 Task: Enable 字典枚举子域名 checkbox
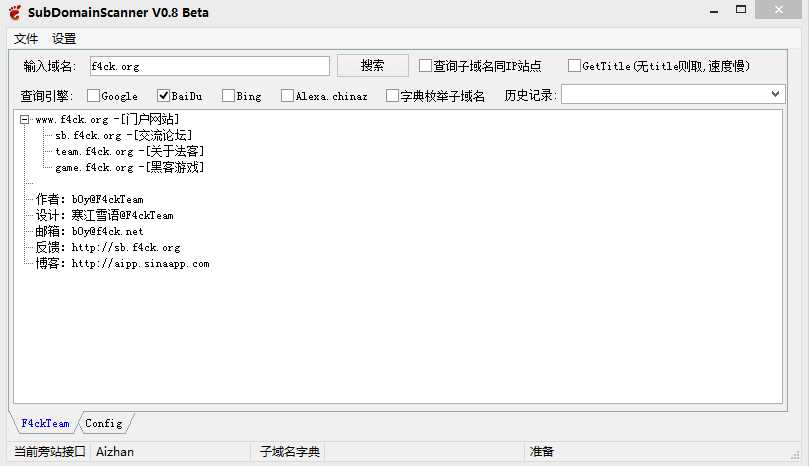point(392,95)
